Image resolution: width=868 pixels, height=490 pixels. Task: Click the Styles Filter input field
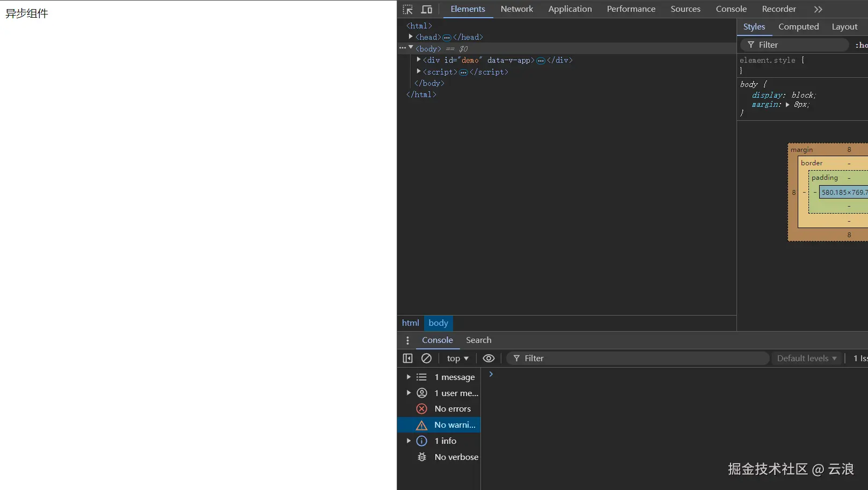[x=794, y=45]
